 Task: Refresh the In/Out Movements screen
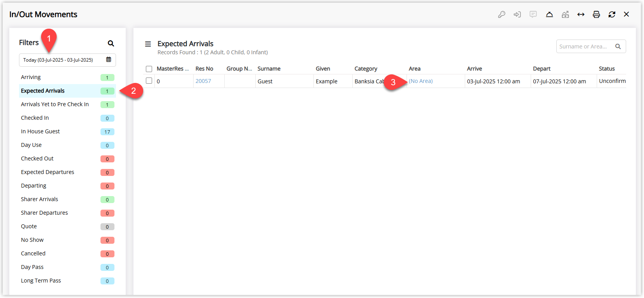612,14
